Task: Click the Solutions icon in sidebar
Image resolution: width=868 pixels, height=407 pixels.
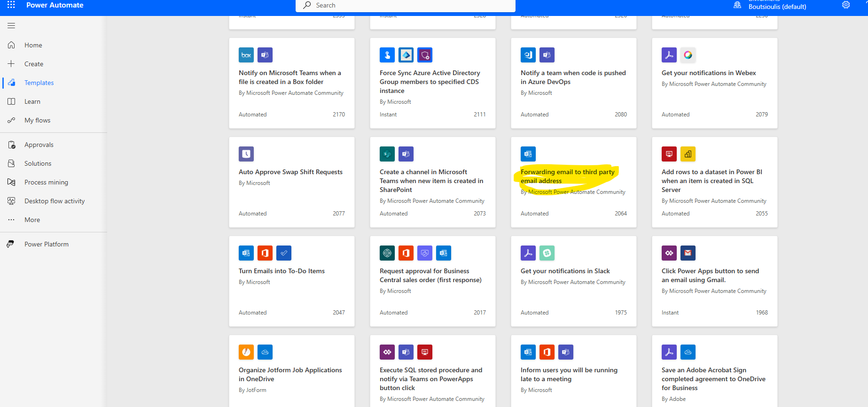Action: (11, 163)
